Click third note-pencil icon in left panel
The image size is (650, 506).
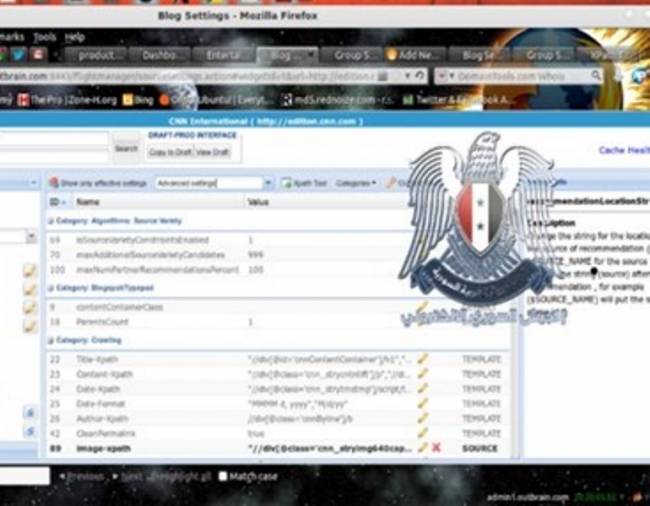coord(29,307)
